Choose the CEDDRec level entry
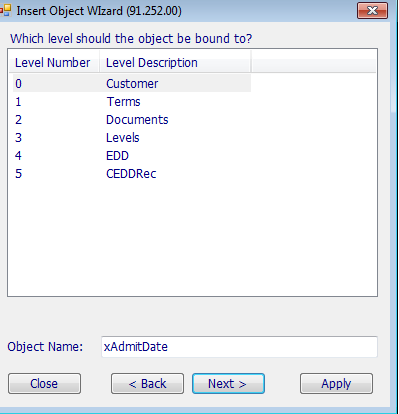 pos(132,173)
